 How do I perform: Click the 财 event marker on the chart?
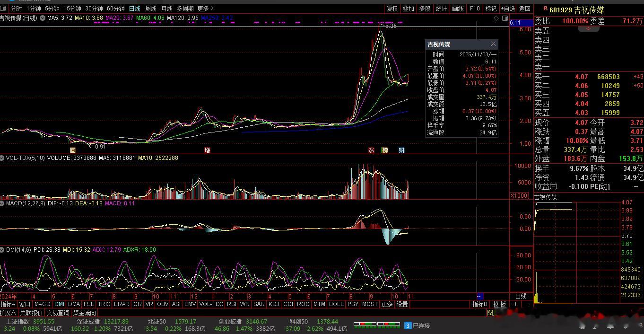(x=401, y=150)
